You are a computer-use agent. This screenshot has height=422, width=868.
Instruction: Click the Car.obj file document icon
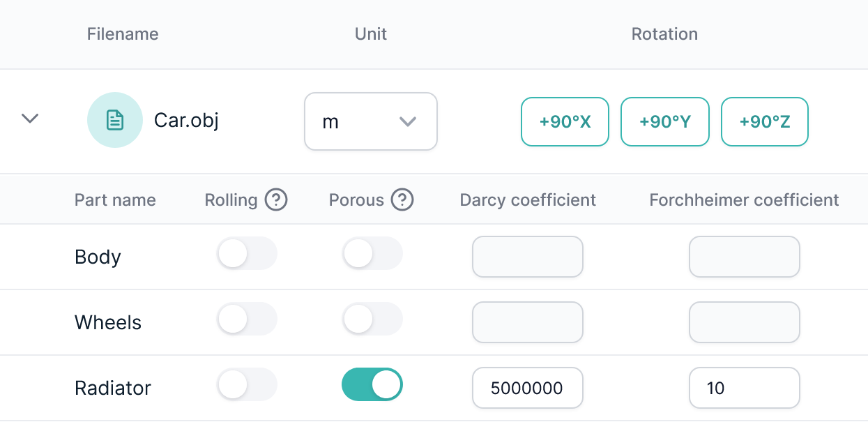click(115, 120)
